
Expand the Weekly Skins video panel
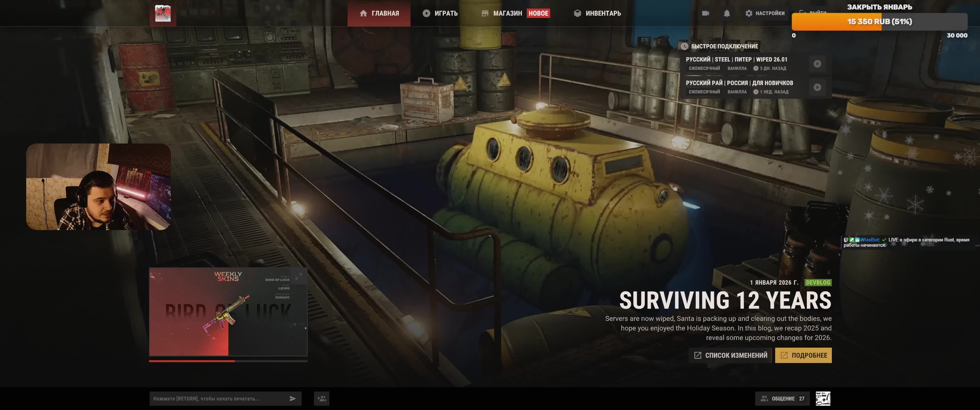tap(299, 276)
